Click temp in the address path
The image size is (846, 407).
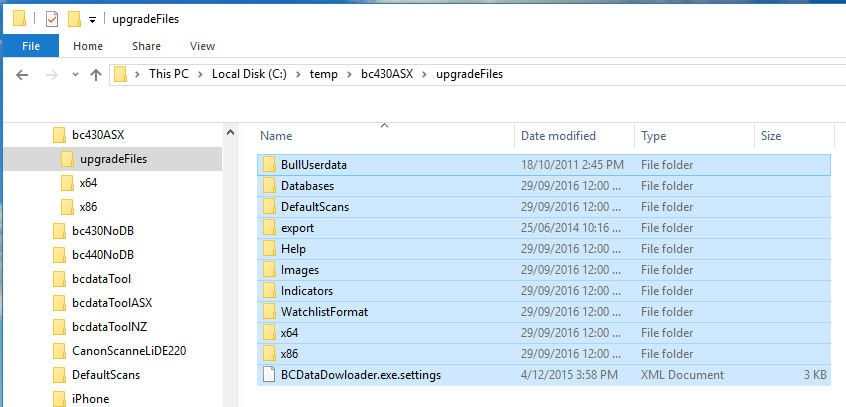(x=324, y=74)
